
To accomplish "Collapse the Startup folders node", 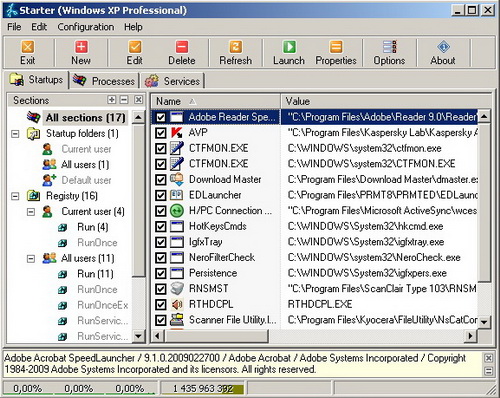I will click(x=15, y=134).
